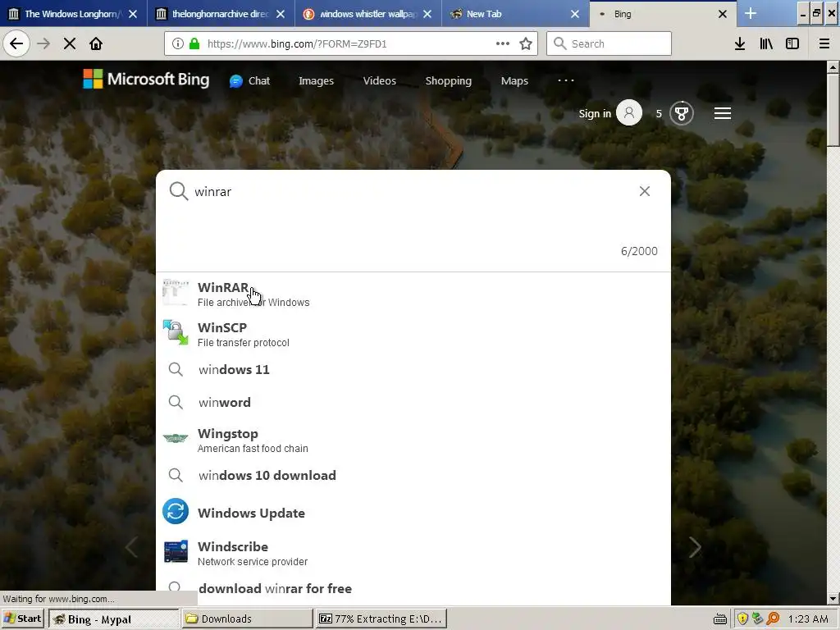Screen dimensions: 840x630
Task: Select the WinRAR file archiver suggestion
Action: point(413,294)
